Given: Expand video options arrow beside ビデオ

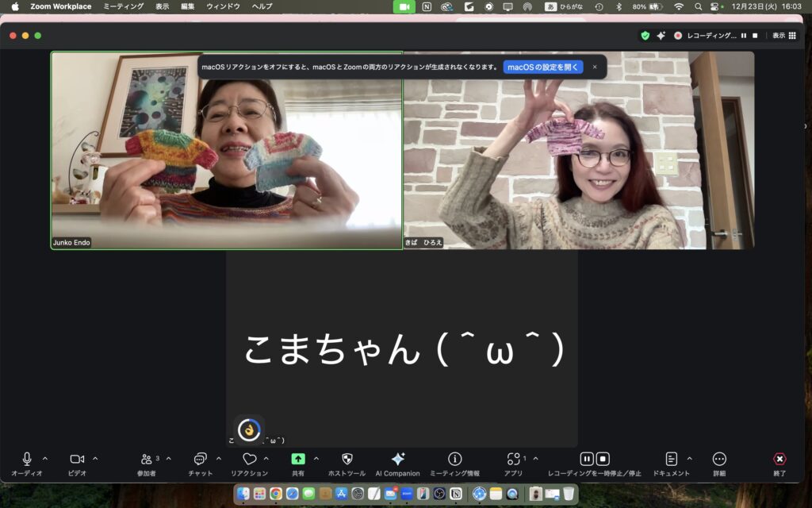Looking at the screenshot, I should pos(95,458).
